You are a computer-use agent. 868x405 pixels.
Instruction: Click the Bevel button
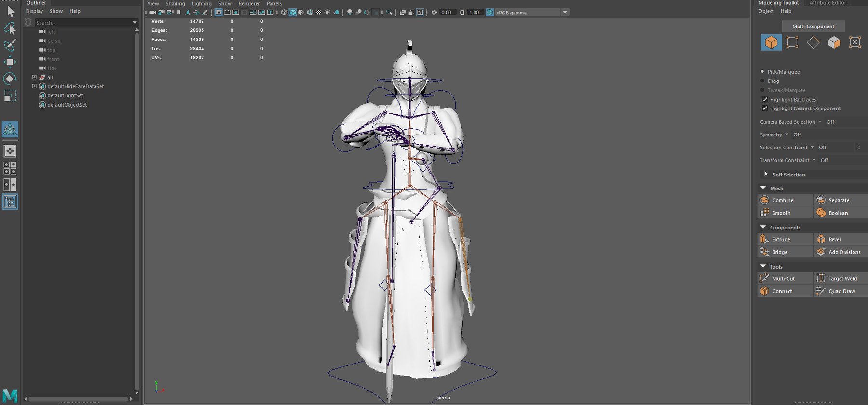click(841, 239)
